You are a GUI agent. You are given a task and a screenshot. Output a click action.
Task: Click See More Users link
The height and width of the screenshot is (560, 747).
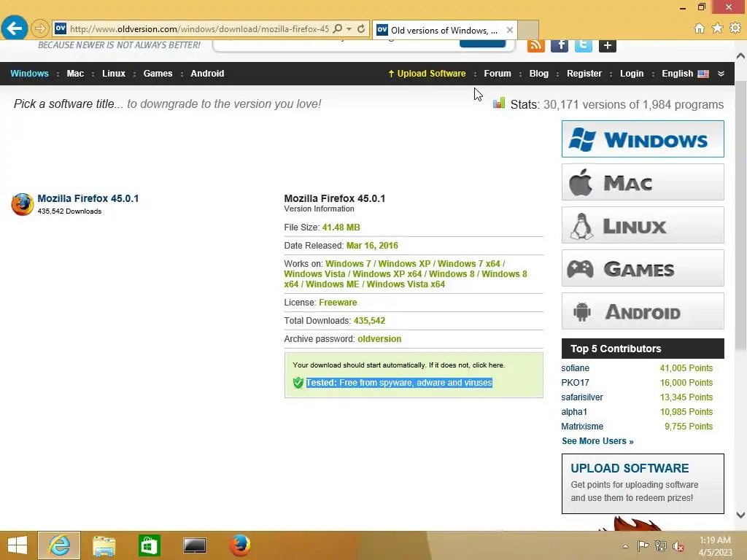pyautogui.click(x=597, y=441)
